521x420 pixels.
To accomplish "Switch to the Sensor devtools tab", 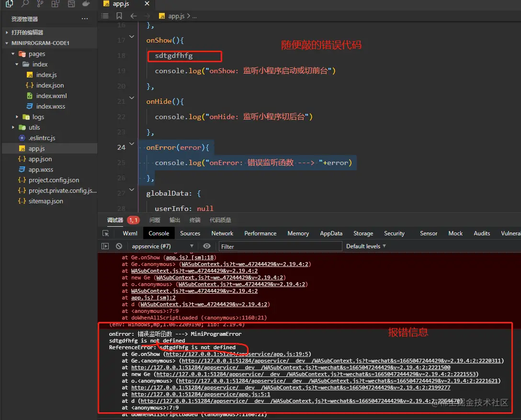I will [x=429, y=233].
